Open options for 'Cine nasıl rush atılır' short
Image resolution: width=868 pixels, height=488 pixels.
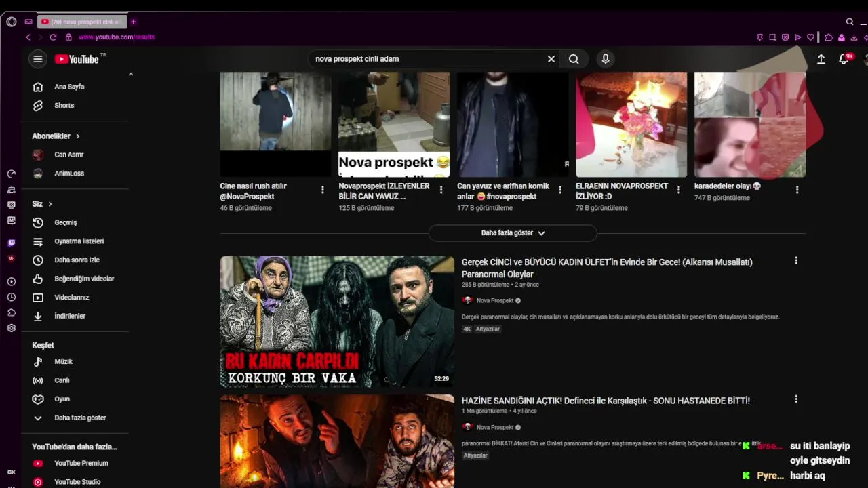click(323, 190)
